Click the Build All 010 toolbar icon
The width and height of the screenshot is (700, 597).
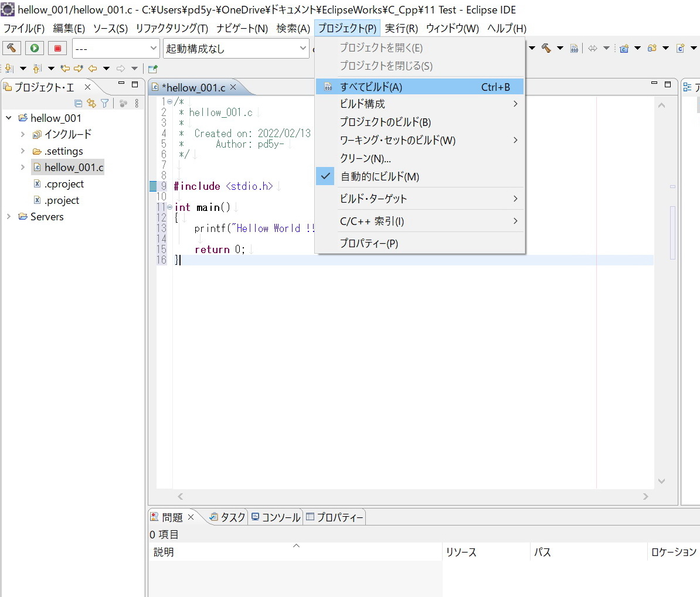pyautogui.click(x=575, y=49)
